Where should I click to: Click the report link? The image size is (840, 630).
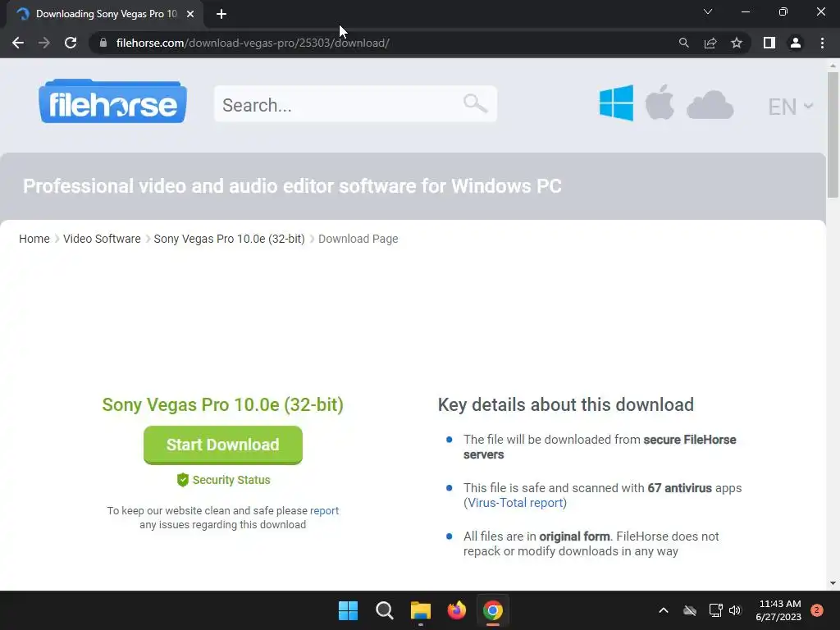click(324, 510)
